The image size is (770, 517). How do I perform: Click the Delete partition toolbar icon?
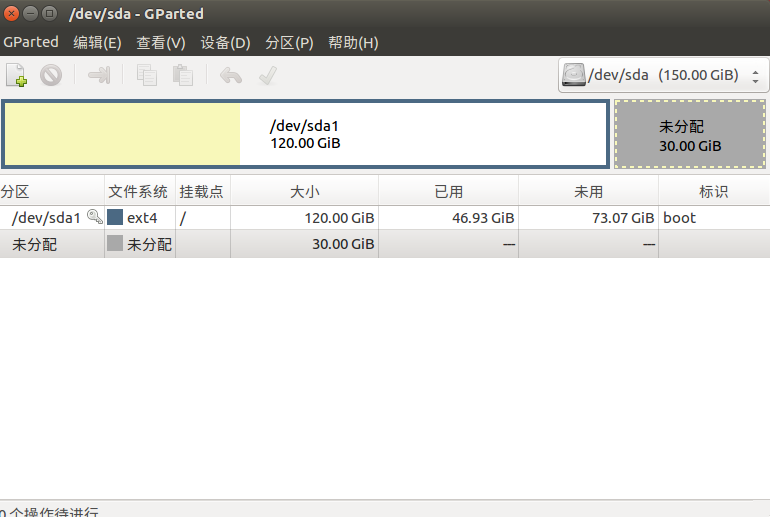click(51, 76)
